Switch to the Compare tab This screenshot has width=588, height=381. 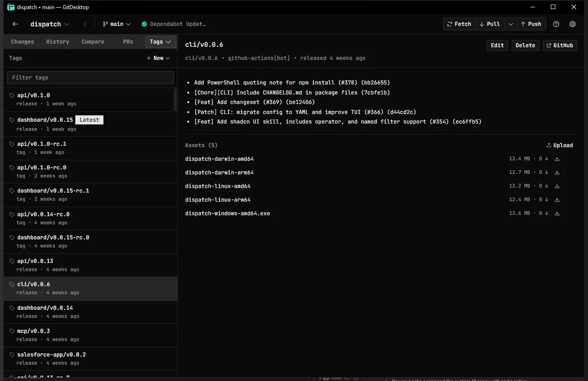[93, 42]
